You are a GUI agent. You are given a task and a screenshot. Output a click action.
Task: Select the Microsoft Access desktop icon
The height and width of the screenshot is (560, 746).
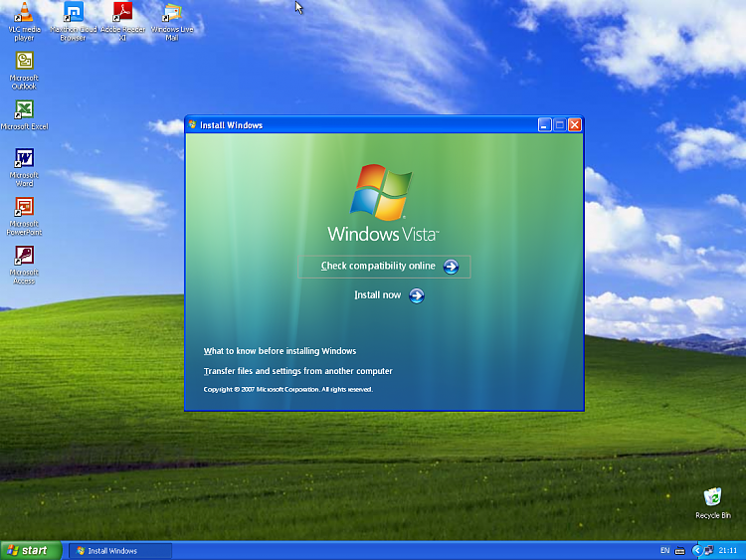24,265
